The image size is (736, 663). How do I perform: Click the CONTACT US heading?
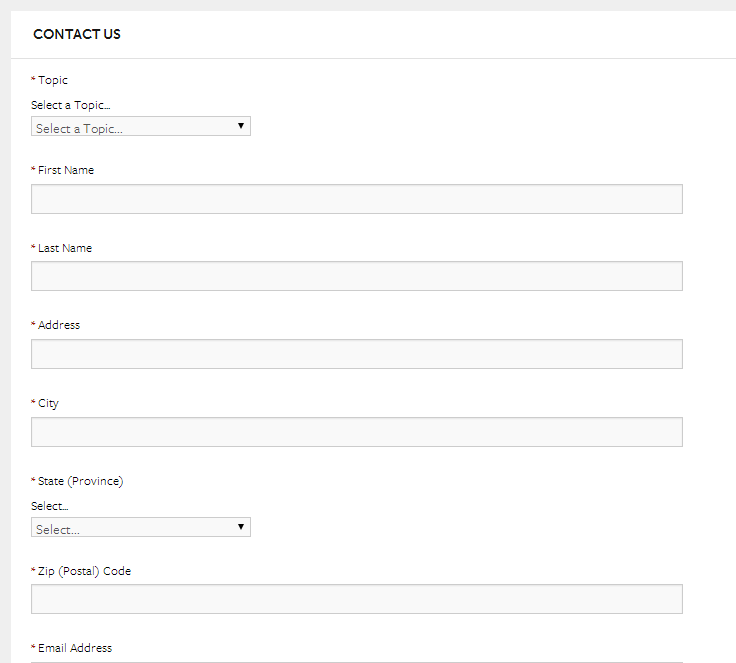pyautogui.click(x=77, y=35)
